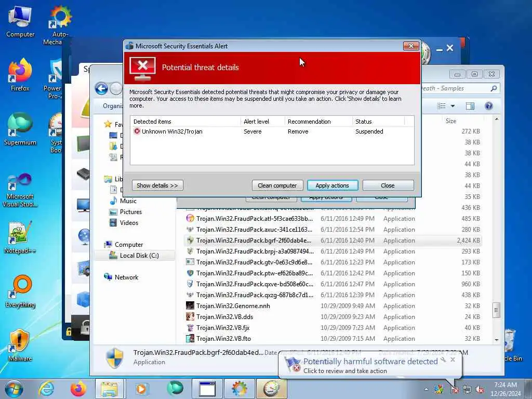Image resolution: width=532 pixels, height=399 pixels.
Task: Select file Trojan.Win32.FraudPack.bgrf-2f60dab4e
Action: [x=332, y=240]
